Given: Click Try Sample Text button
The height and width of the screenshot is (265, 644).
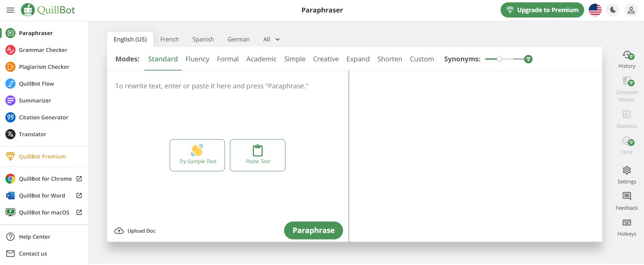Looking at the screenshot, I should (x=197, y=155).
